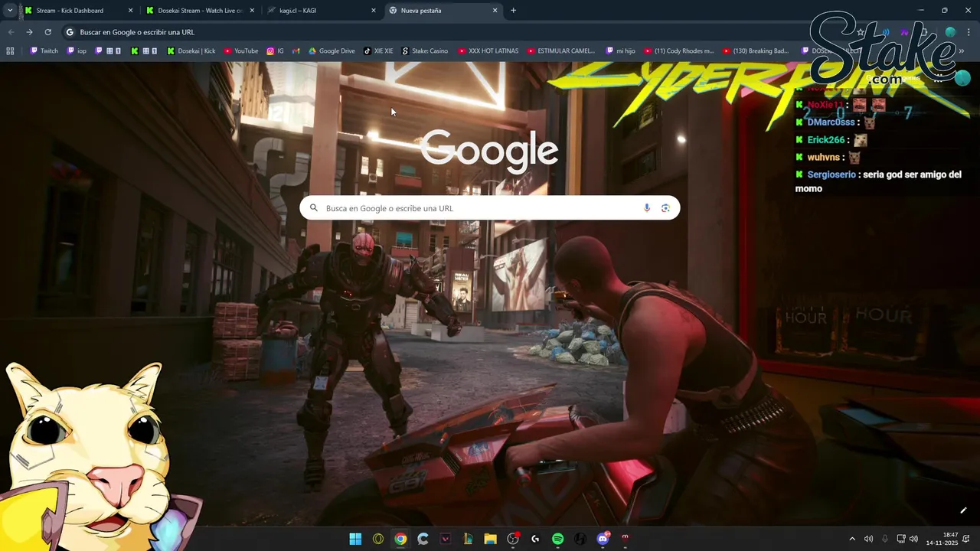The image size is (980, 551).
Task: Start voice search with microphone icon
Action: click(647, 208)
